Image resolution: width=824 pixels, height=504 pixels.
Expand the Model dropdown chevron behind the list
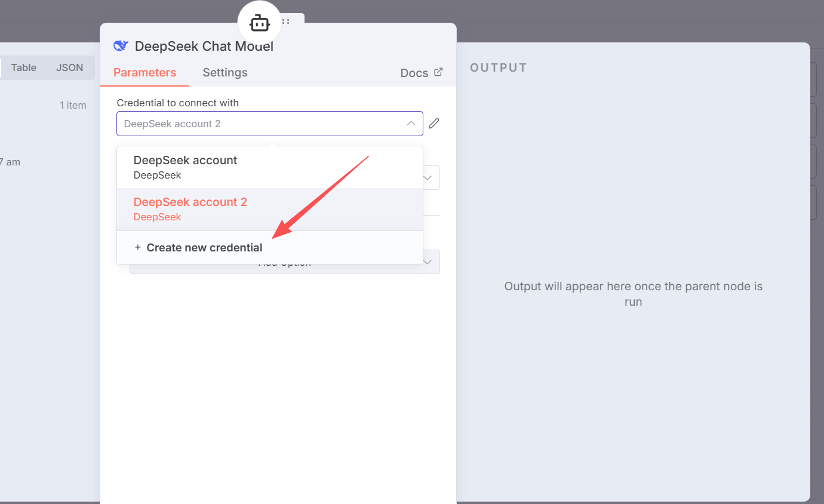click(428, 177)
